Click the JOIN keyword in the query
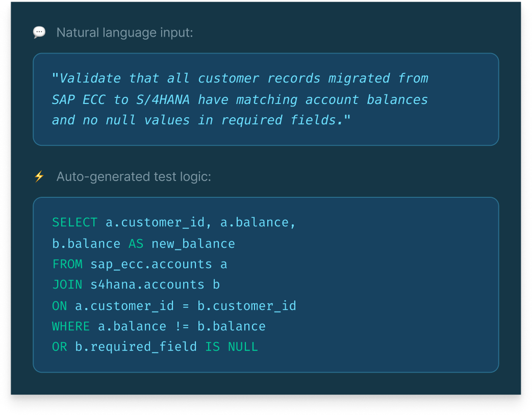532x415 pixels. (67, 284)
